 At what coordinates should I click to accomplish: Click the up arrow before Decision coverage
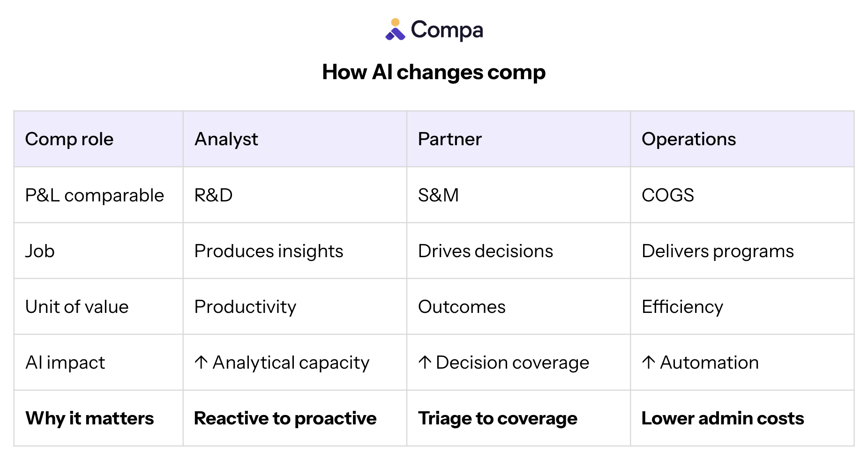[x=425, y=362]
